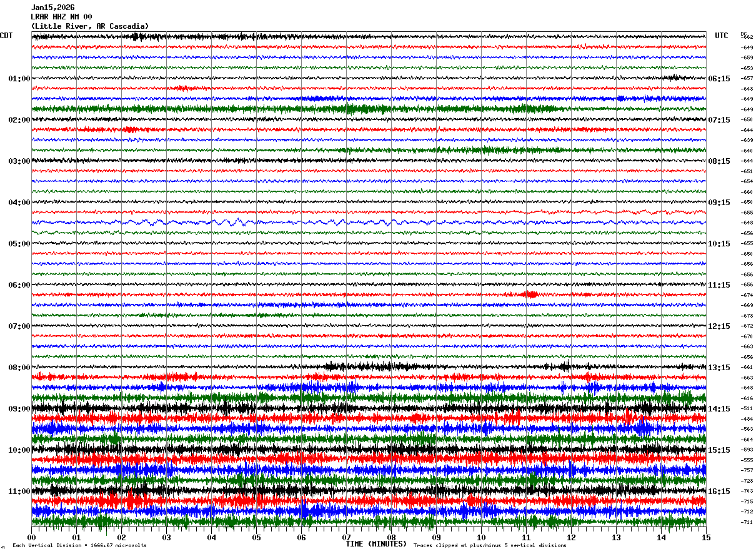
Task: Select minute tick label 02 on bottom axis
Action: click(122, 537)
